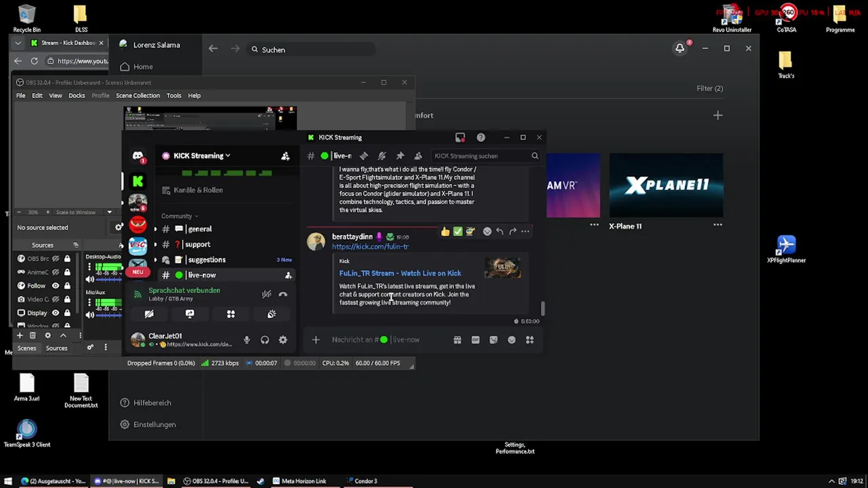Open kick.com/fulin-tr link in message
This screenshot has width=868, height=488.
[x=370, y=247]
